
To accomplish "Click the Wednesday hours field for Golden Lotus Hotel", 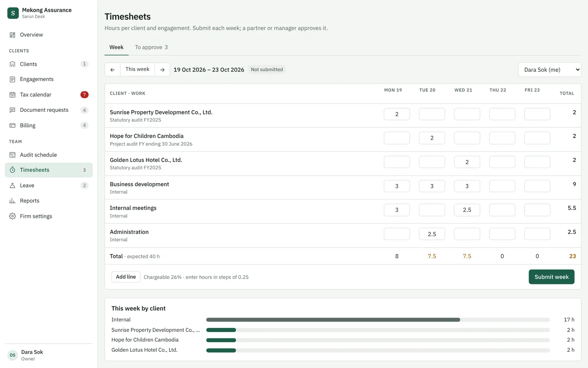I will (x=467, y=162).
